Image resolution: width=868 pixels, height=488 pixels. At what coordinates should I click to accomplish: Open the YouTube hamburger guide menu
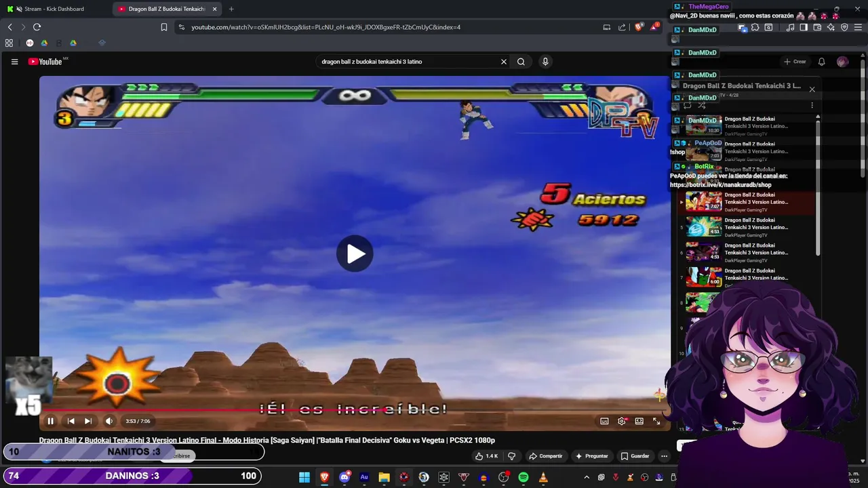14,62
